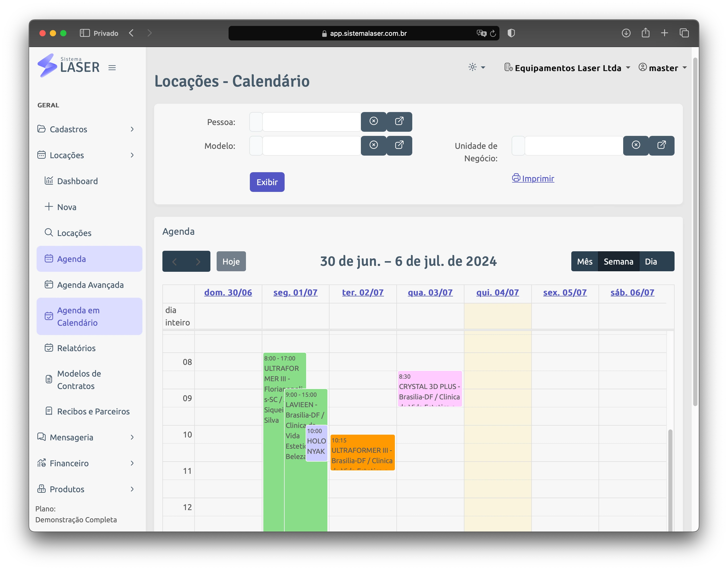This screenshot has width=728, height=570.
Task: Click the calendar inner scrollbar
Action: (670, 480)
